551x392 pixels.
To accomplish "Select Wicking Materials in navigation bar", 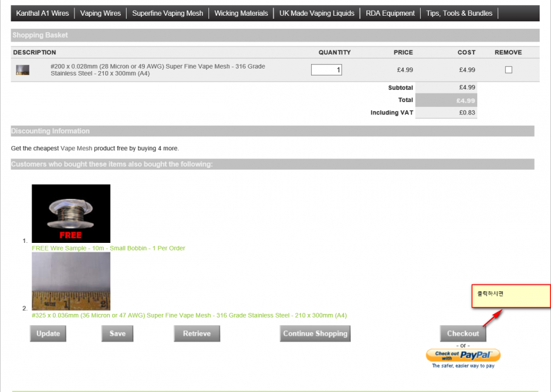I will pos(241,13).
